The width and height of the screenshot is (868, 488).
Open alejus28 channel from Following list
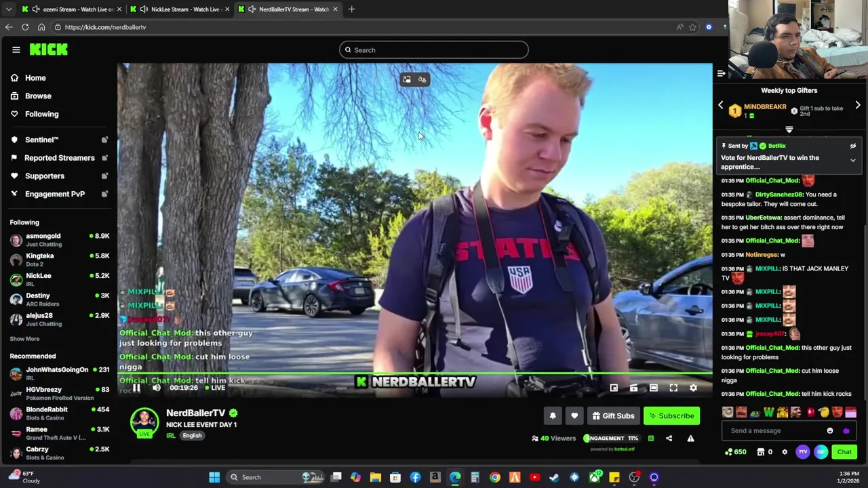click(60, 319)
